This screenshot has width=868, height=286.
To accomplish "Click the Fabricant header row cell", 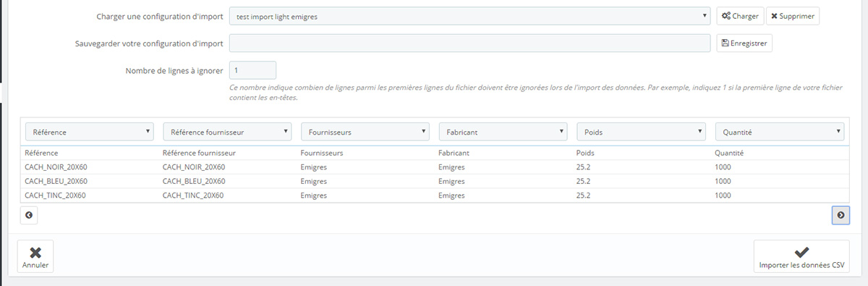I will pos(454,153).
